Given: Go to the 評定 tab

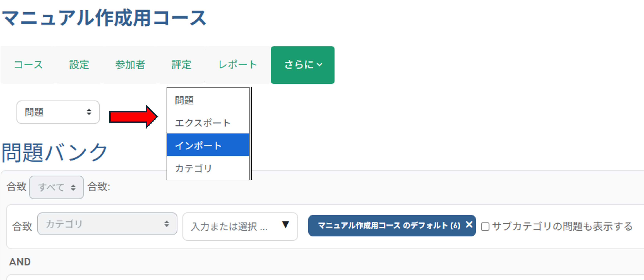Looking at the screenshot, I should (x=181, y=65).
